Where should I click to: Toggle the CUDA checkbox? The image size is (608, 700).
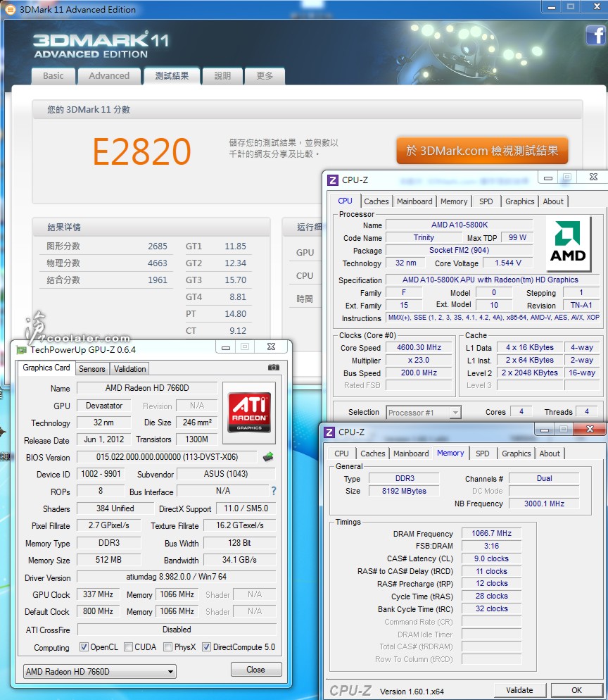[129, 647]
